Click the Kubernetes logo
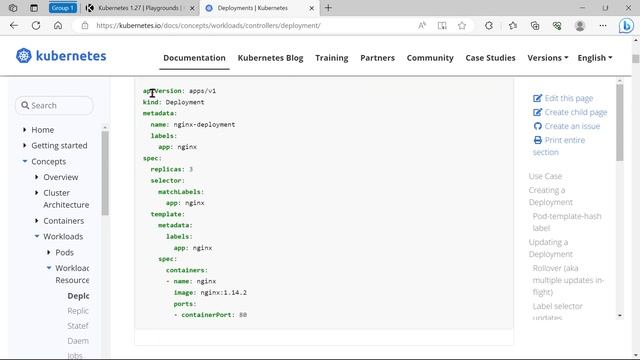640x360 pixels. (x=61, y=56)
